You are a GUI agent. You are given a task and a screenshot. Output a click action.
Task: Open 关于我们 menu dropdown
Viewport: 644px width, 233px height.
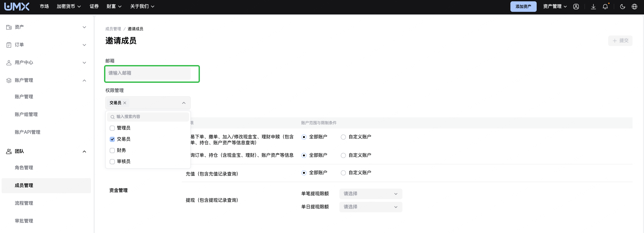(x=142, y=7)
